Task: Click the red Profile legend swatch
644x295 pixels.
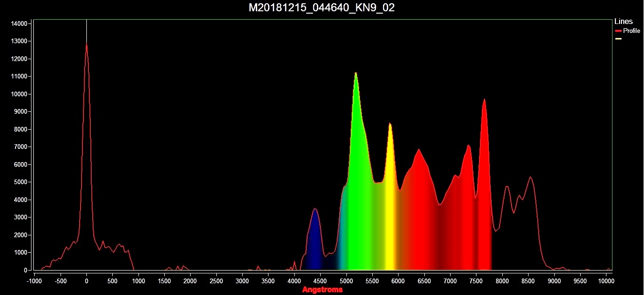Action: tap(618, 31)
